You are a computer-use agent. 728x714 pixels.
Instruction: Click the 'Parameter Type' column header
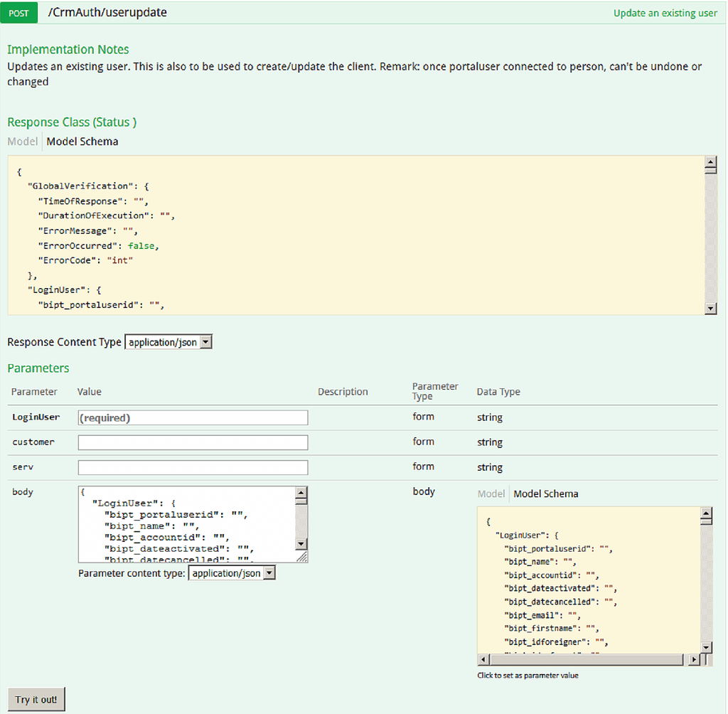[435, 391]
